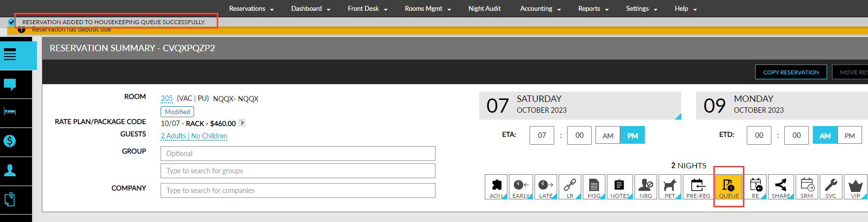The width and height of the screenshot is (868, 222).
Task: Click the PRE-REG icon
Action: point(698,187)
